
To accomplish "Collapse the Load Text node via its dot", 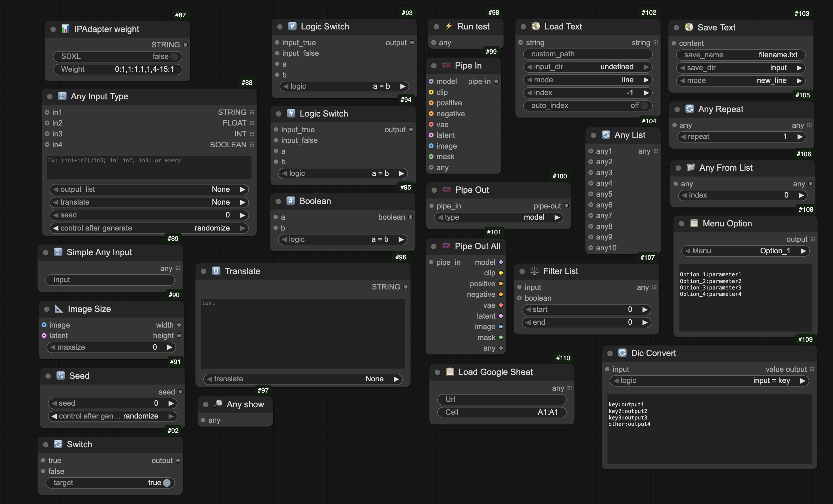I will pyautogui.click(x=523, y=27).
